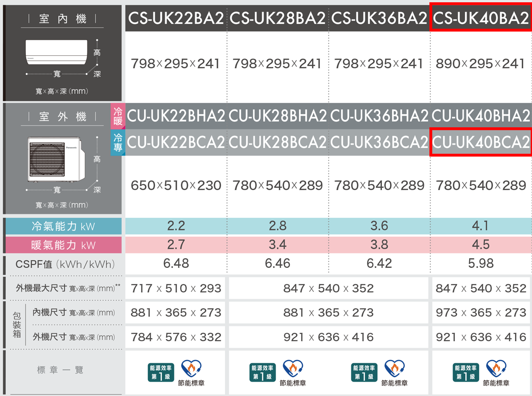Select the CS-UK22BA2 model header
532x396 pixels.
[x=176, y=18]
